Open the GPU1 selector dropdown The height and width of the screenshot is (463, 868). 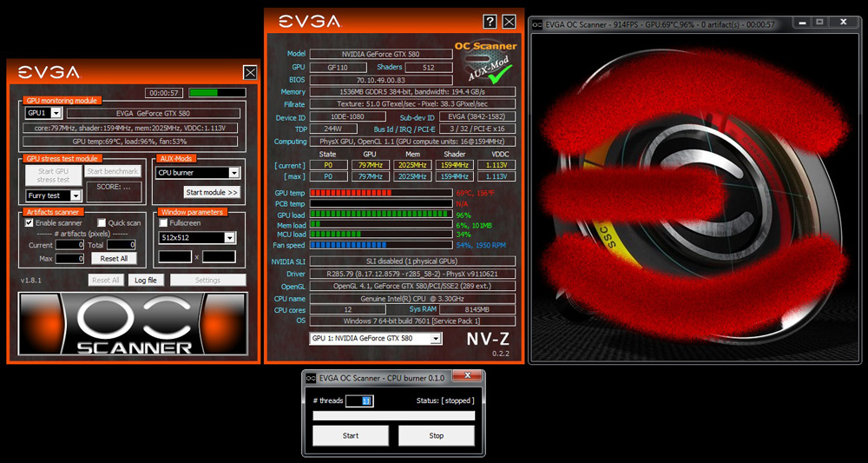coord(43,113)
